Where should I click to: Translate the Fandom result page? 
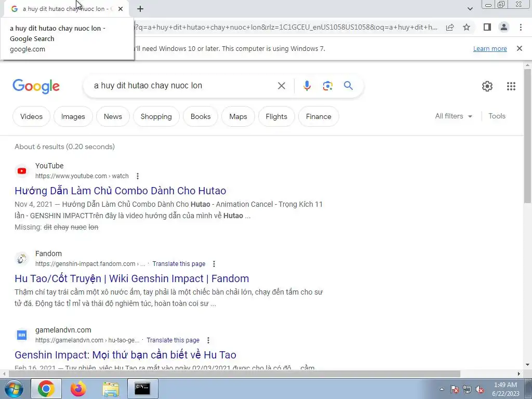click(x=179, y=263)
